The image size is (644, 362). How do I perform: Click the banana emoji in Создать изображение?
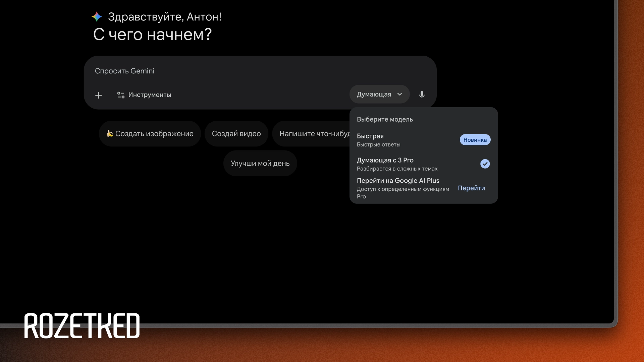click(x=110, y=133)
